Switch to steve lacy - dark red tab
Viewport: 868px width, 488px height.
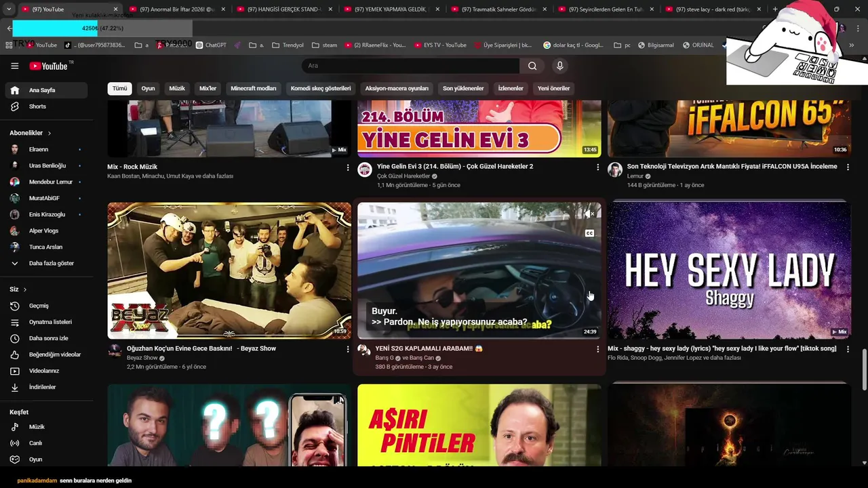point(713,9)
